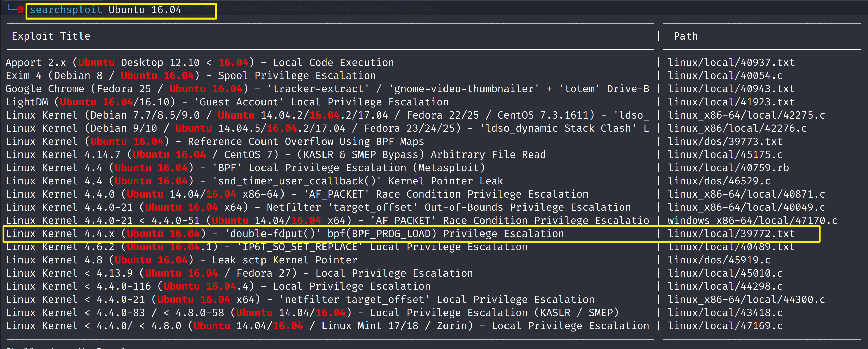Click path linux/local/40937.txt
868x349 pixels.
pos(731,62)
